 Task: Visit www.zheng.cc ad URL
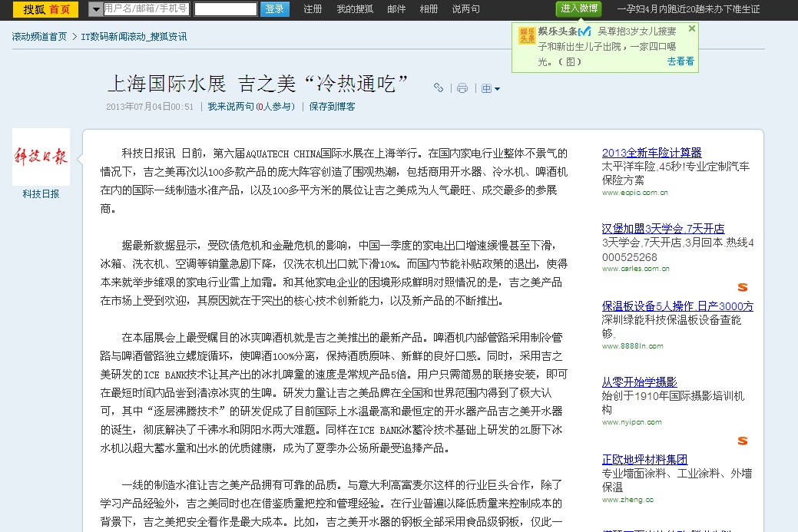[x=627, y=500]
